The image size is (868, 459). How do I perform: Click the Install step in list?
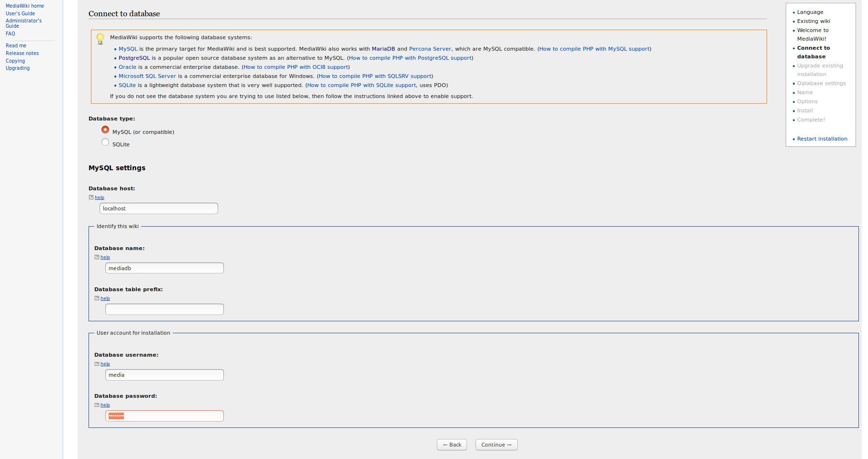[805, 110]
